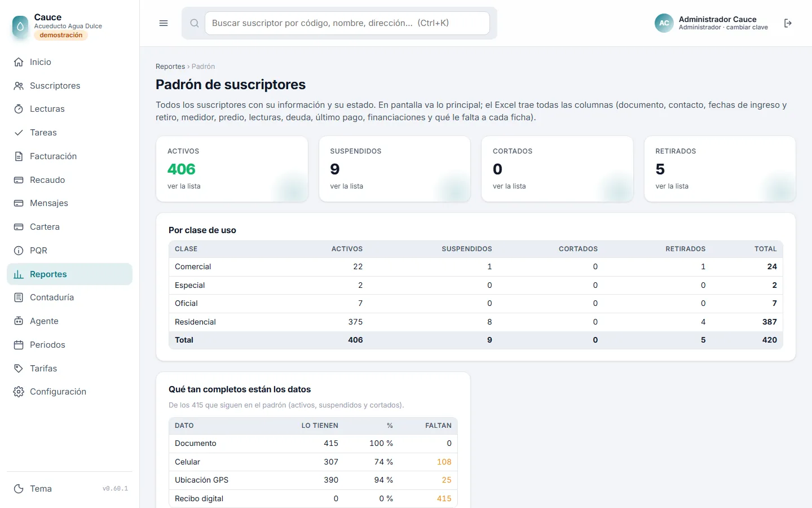
Task: Click the Recaudo card icon
Action: pyautogui.click(x=19, y=180)
